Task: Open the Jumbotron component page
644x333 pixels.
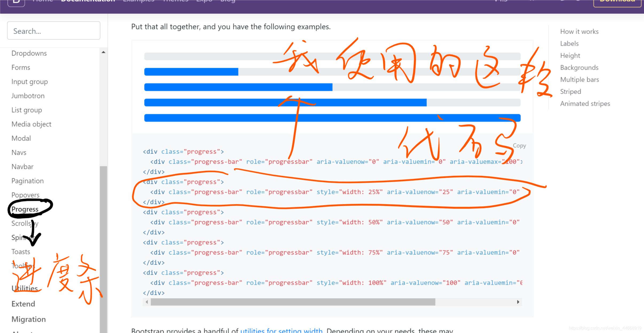Action: pos(28,96)
